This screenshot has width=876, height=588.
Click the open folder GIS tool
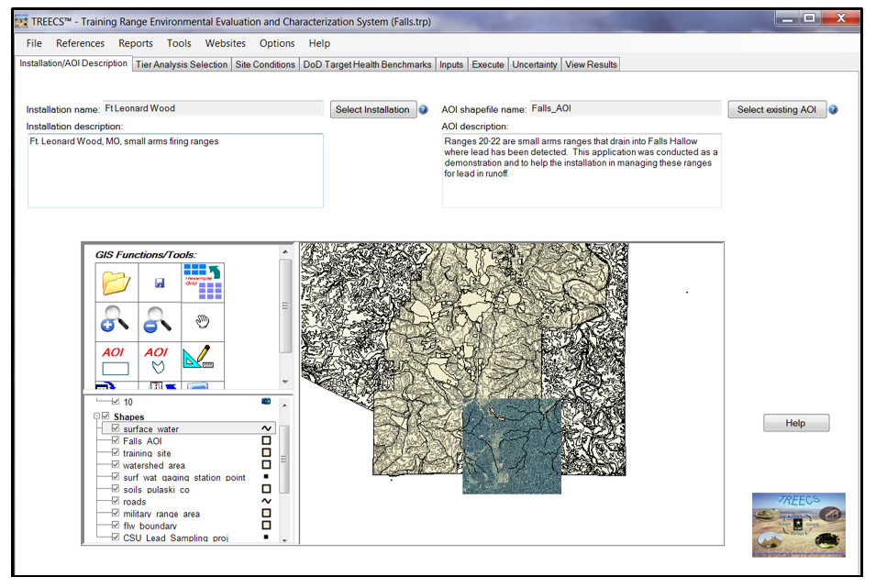116,283
